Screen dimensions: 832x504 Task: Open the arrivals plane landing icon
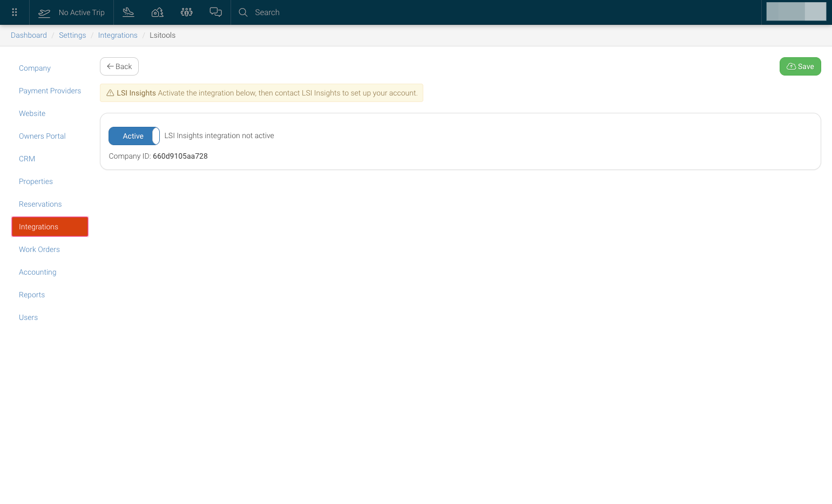(x=128, y=12)
